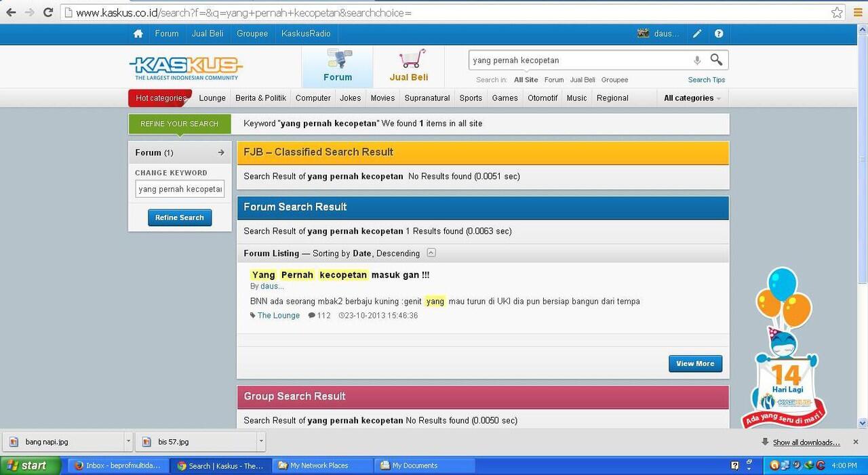Open KaskusRadio in the top bar
The image size is (868, 475).
(x=307, y=34)
